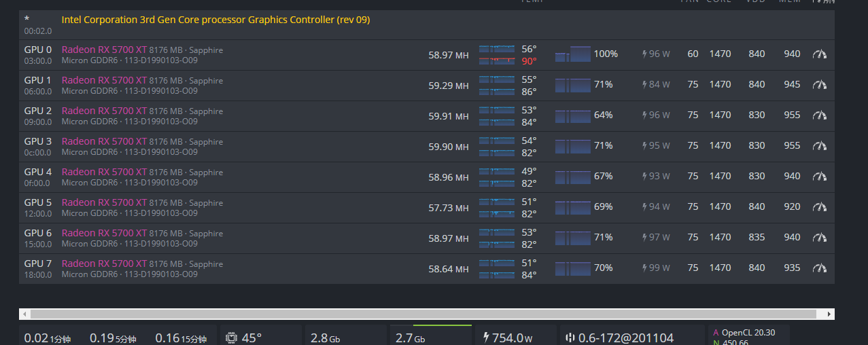Click the horizontal scrollbar thumb
The image size is (868, 345).
(423, 314)
